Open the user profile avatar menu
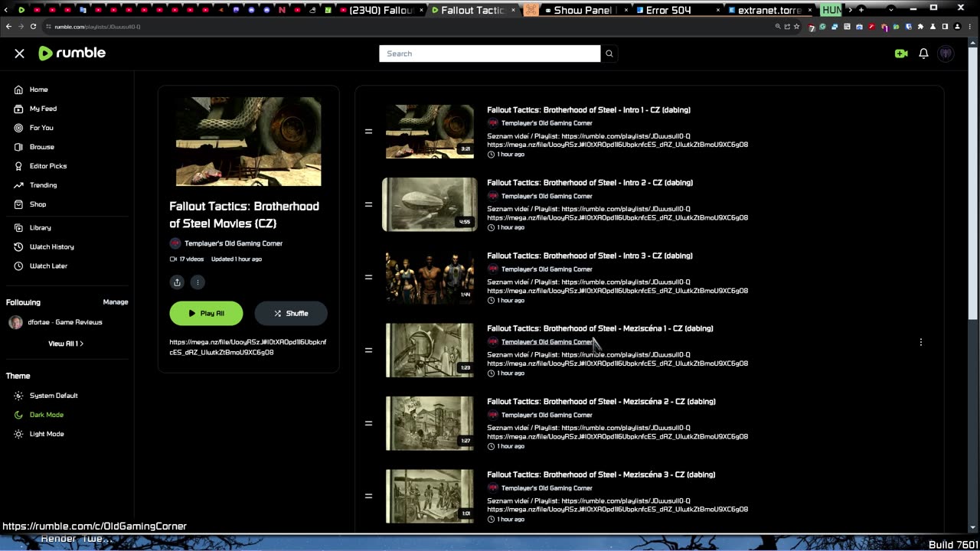Image resolution: width=980 pixels, height=551 pixels. click(x=946, y=54)
